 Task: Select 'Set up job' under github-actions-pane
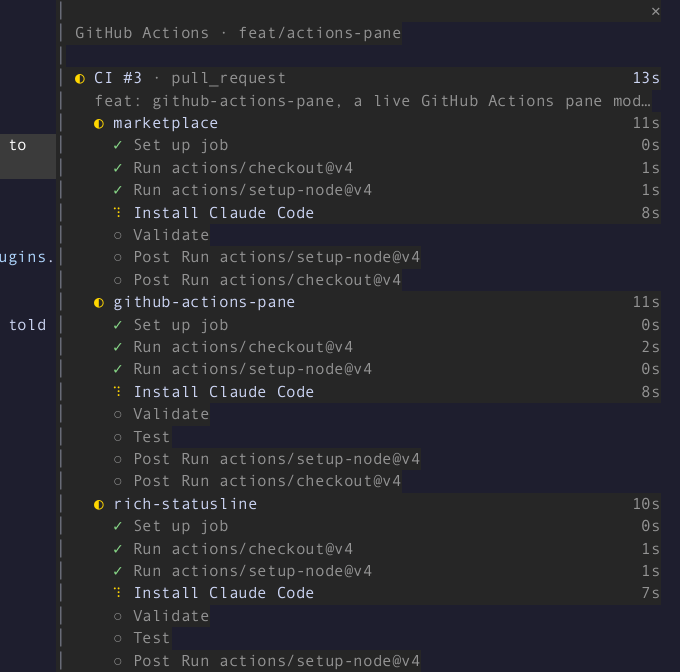pyautogui.click(x=180, y=325)
